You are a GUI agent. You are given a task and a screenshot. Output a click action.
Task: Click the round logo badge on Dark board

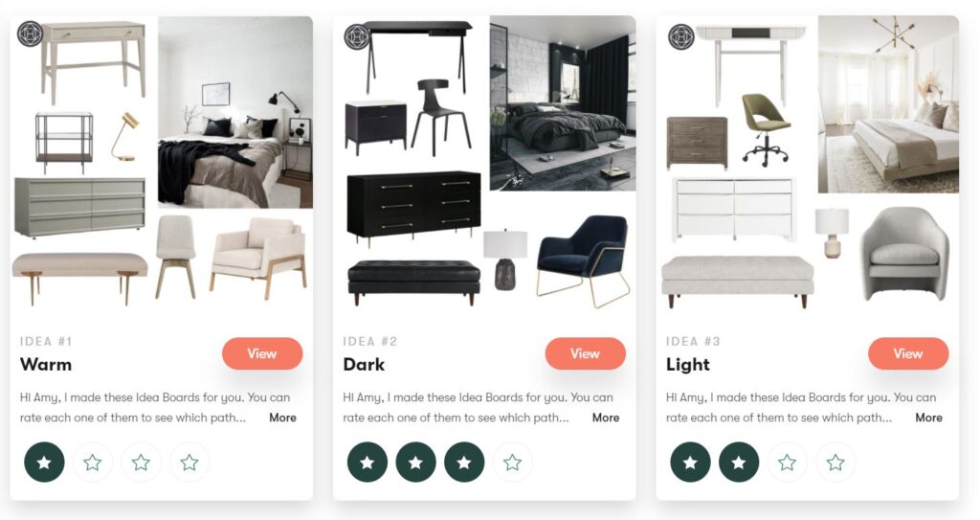(x=357, y=36)
